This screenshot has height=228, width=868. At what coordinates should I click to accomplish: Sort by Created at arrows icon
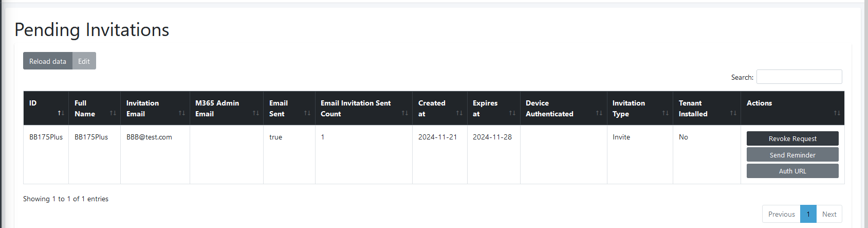coord(459,113)
